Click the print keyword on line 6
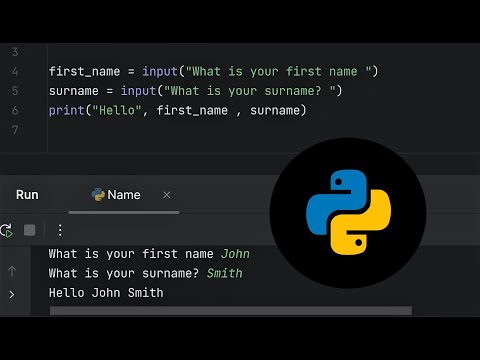Screen dimensions: 480x360 67,110
